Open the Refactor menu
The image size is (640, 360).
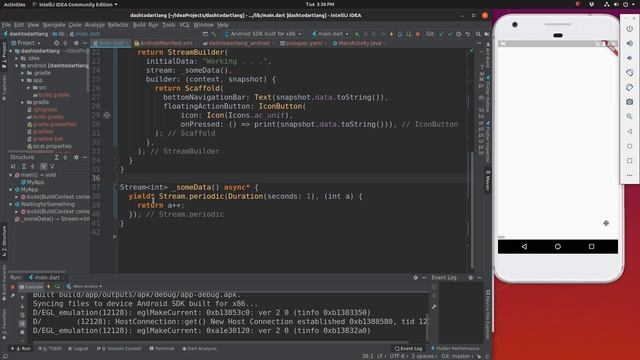point(118,25)
